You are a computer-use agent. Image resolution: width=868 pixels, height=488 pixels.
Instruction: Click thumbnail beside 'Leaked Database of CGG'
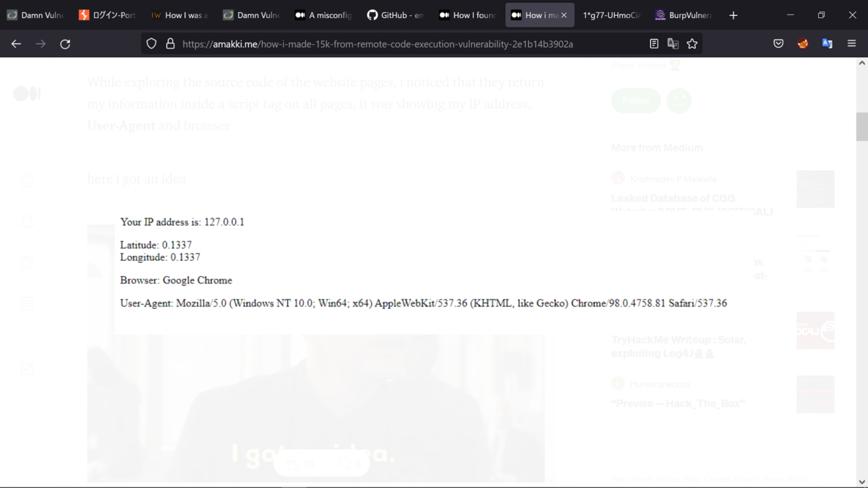tap(815, 189)
